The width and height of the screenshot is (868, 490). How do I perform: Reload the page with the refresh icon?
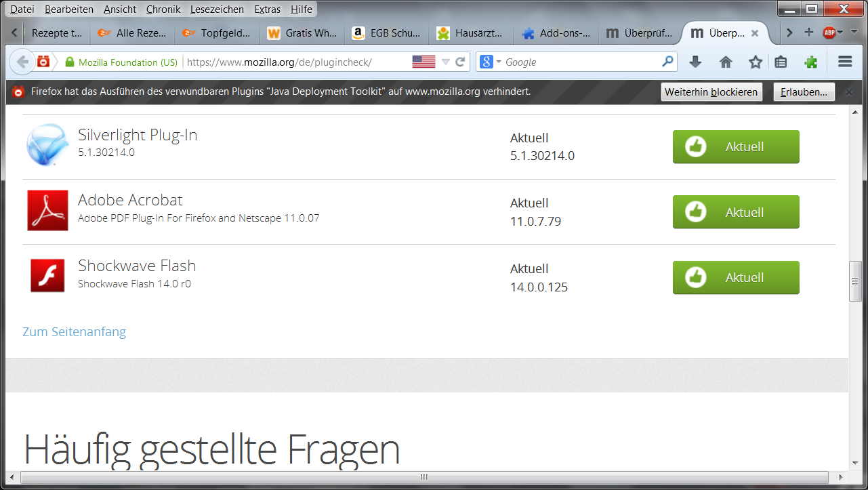(460, 62)
